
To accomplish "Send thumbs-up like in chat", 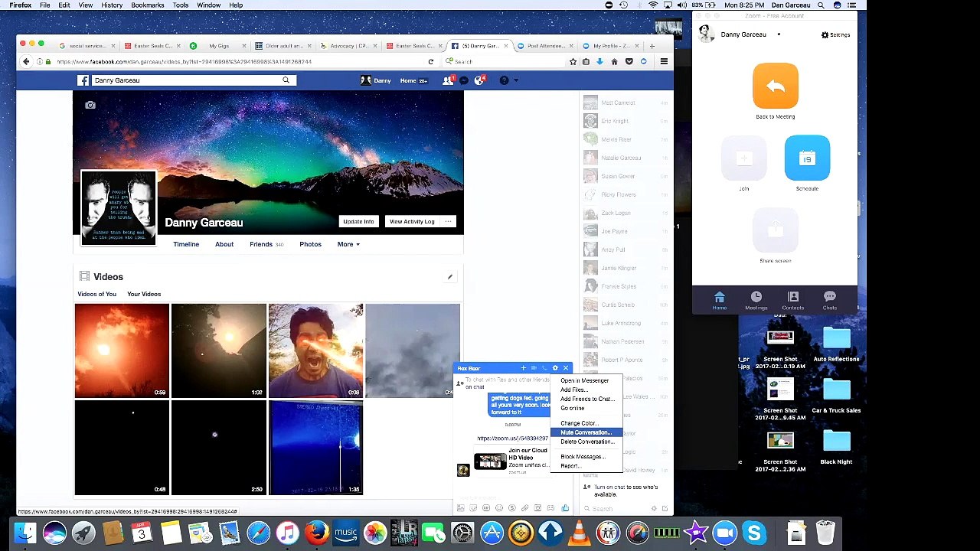I will click(x=565, y=507).
